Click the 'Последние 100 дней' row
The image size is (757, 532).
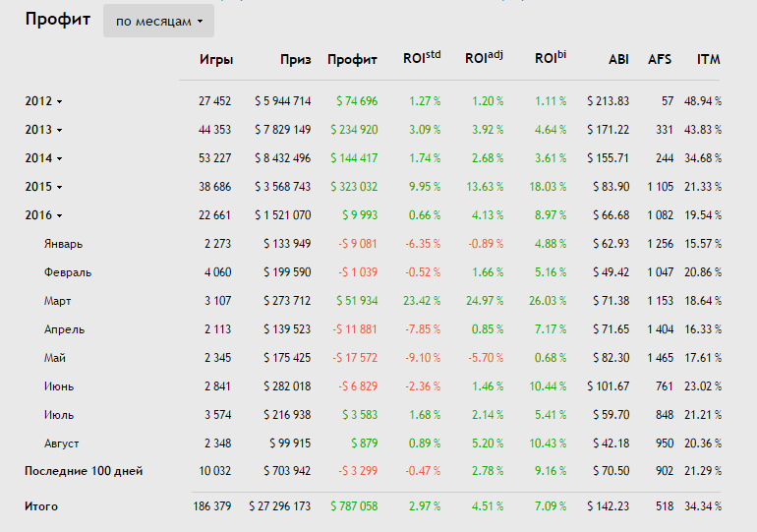tap(84, 472)
